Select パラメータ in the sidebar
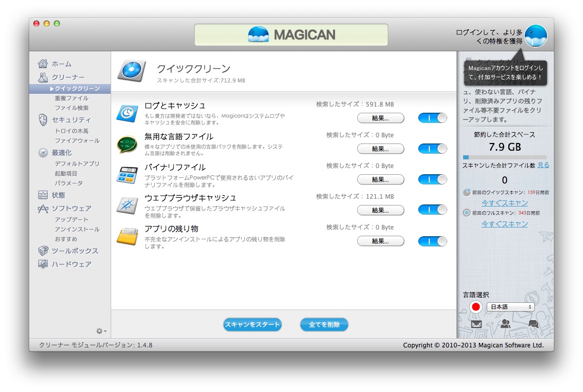 (69, 183)
